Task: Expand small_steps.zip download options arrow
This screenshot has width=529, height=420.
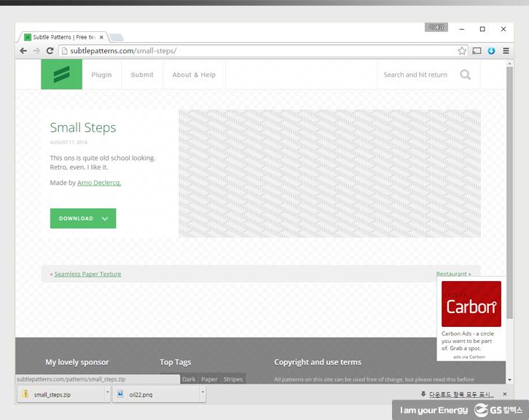Action: click(108, 394)
